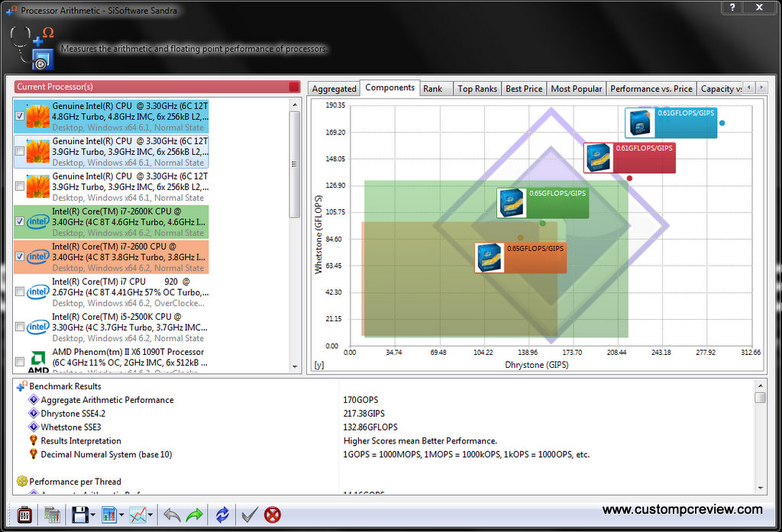Open the dropdown arrow beside the line graph icon

(x=150, y=515)
